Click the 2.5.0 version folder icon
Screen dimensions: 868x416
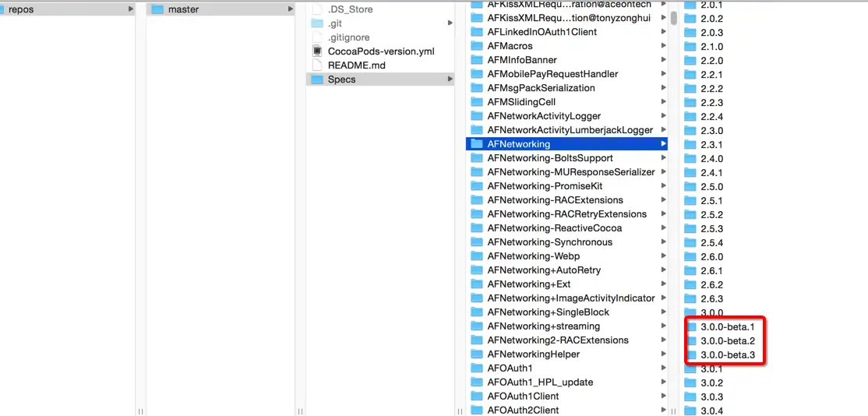coord(690,186)
